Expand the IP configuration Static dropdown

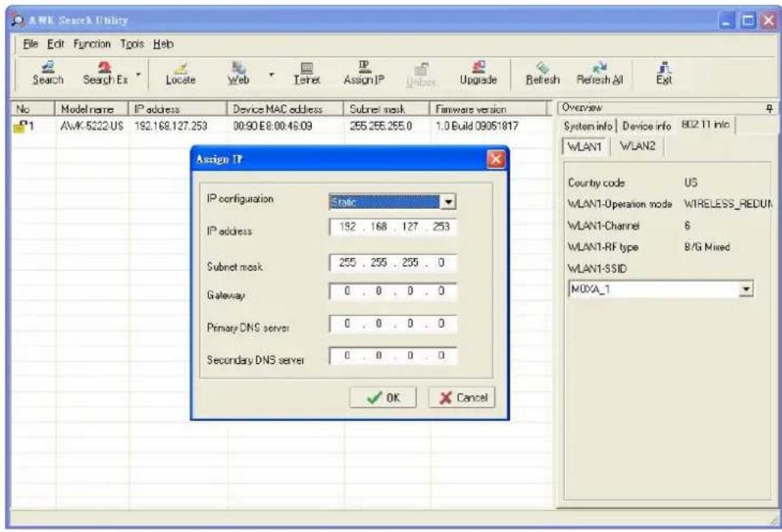pyautogui.click(x=448, y=202)
